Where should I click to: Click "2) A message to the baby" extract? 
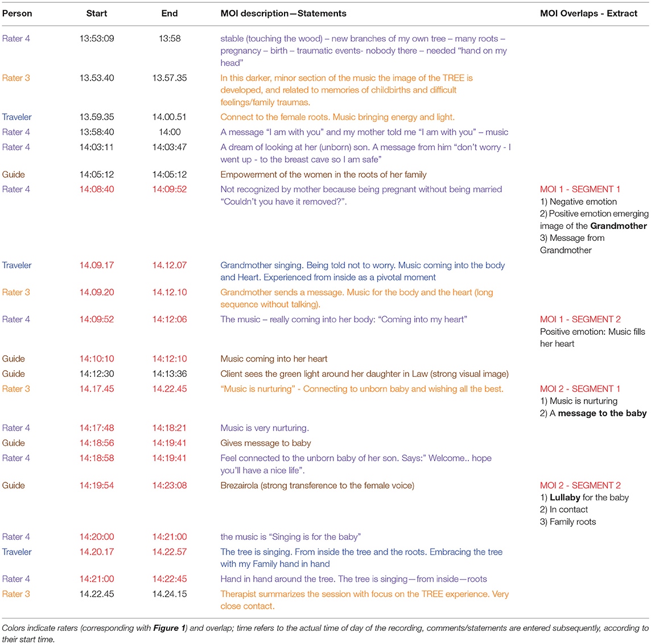click(x=594, y=413)
